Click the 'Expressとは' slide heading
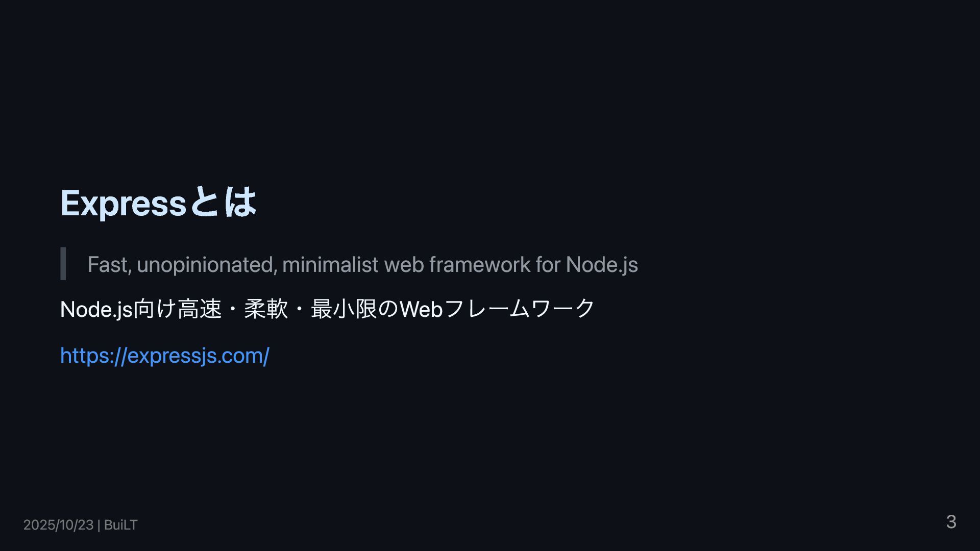Screen dimensions: 980x551 pyautogui.click(x=158, y=203)
